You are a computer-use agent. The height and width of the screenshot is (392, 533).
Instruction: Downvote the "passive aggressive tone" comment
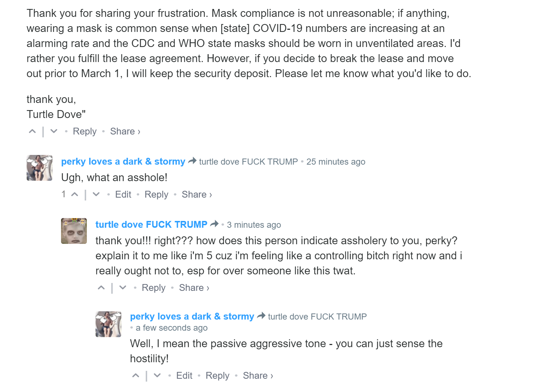[x=157, y=376]
